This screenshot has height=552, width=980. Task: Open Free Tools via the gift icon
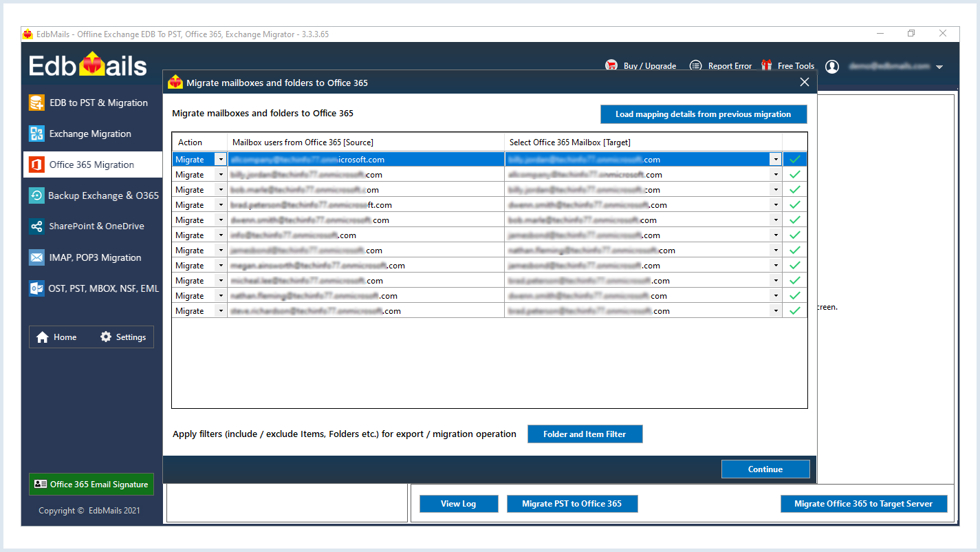coord(767,65)
